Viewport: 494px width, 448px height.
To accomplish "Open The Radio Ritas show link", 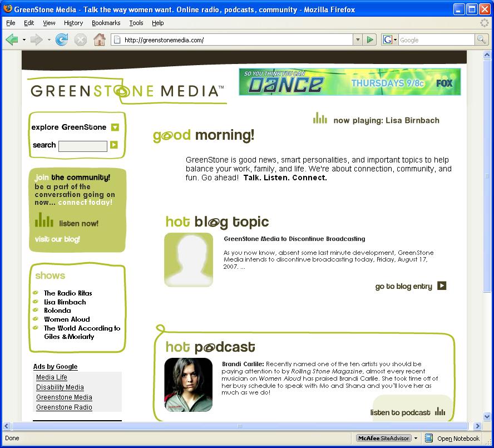I will coord(68,293).
